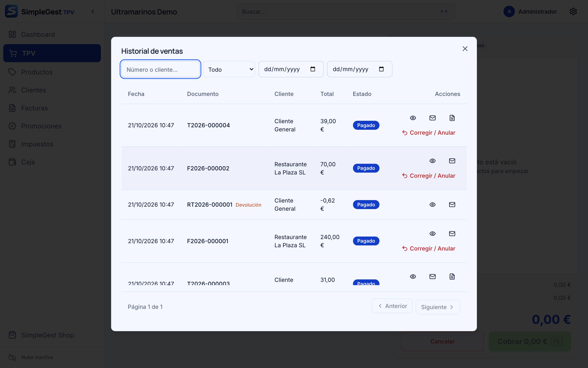Open settings gear in top bar
The image size is (588, 368).
pyautogui.click(x=573, y=11)
